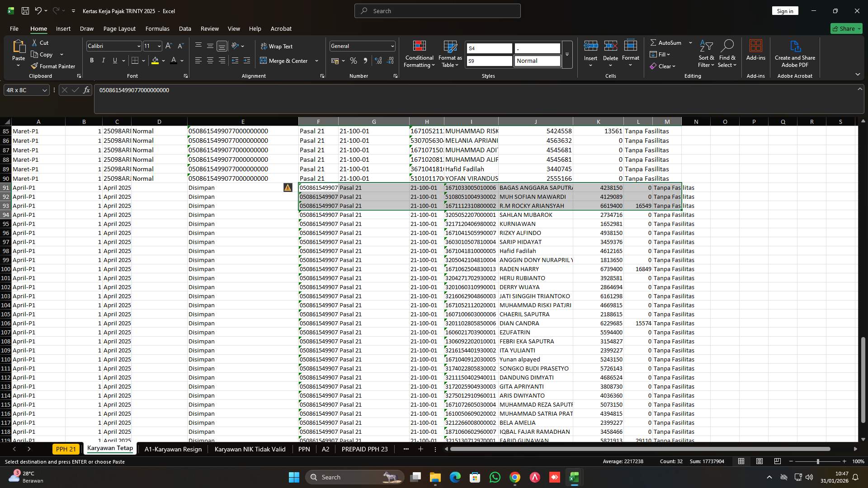Open the Formulas ribbon tab
This screenshot has height=488, width=868.
click(x=157, y=28)
